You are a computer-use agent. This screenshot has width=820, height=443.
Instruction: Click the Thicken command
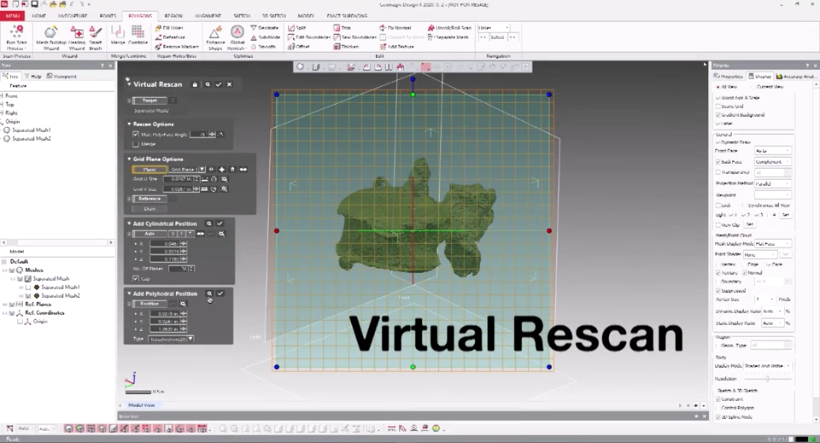click(346, 47)
